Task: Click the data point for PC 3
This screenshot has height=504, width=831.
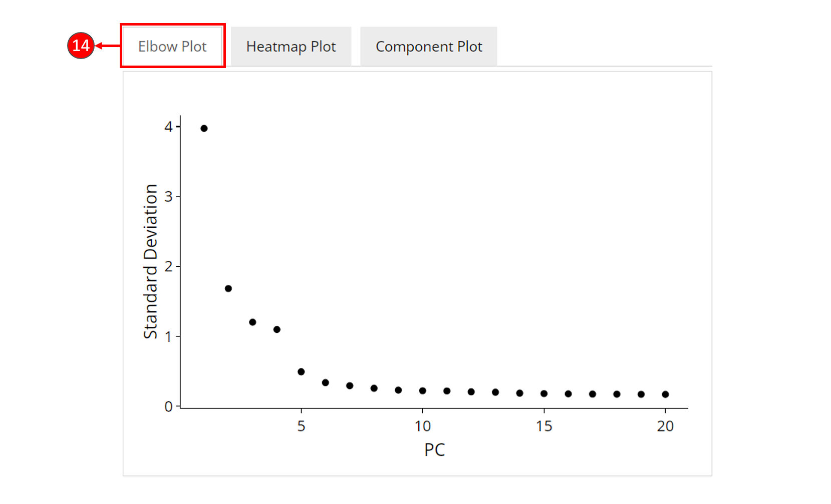Action: pos(252,322)
